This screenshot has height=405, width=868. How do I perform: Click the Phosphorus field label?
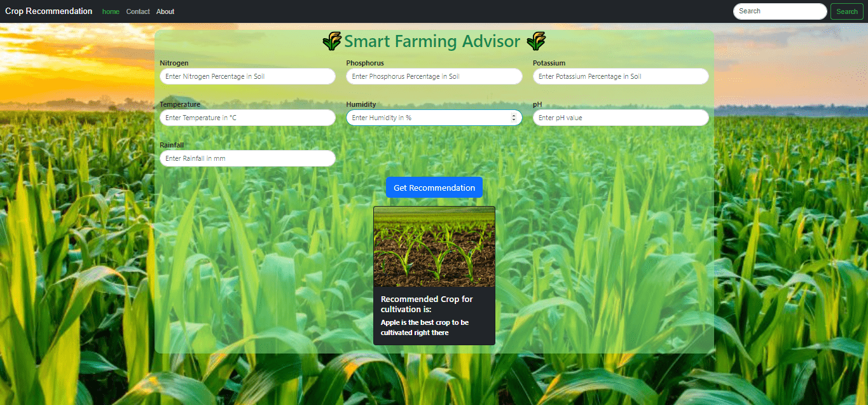point(365,63)
